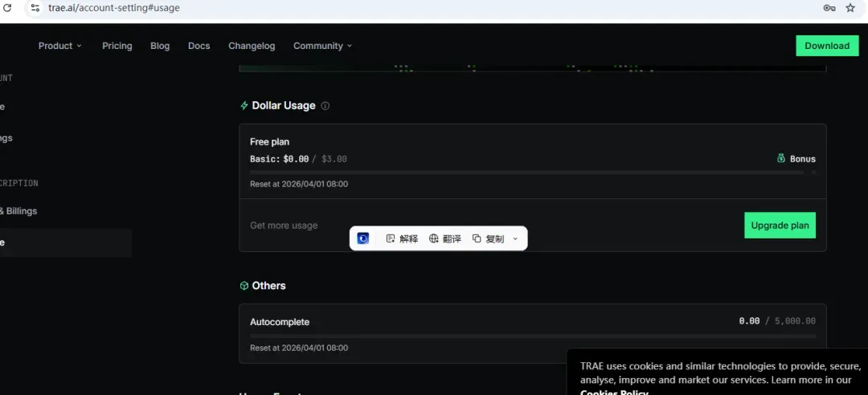The width and height of the screenshot is (868, 395).
Task: Expand the popup toolbar more-options chevron
Action: [x=515, y=238]
